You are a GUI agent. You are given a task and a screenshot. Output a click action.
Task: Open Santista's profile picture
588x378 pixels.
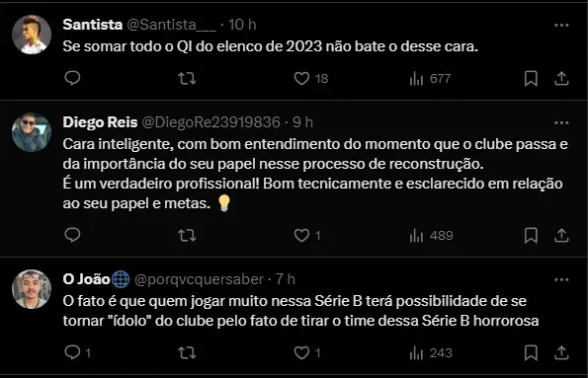tap(32, 35)
